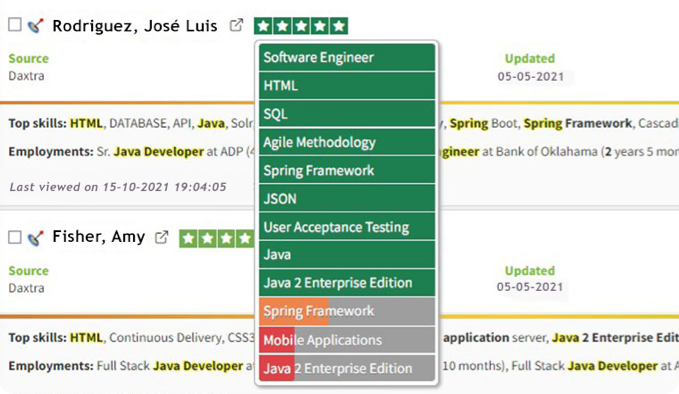The width and height of the screenshot is (679, 394).
Task: Click highlighted 'Java Developer' in Rodriguez employments
Action: click(158, 152)
